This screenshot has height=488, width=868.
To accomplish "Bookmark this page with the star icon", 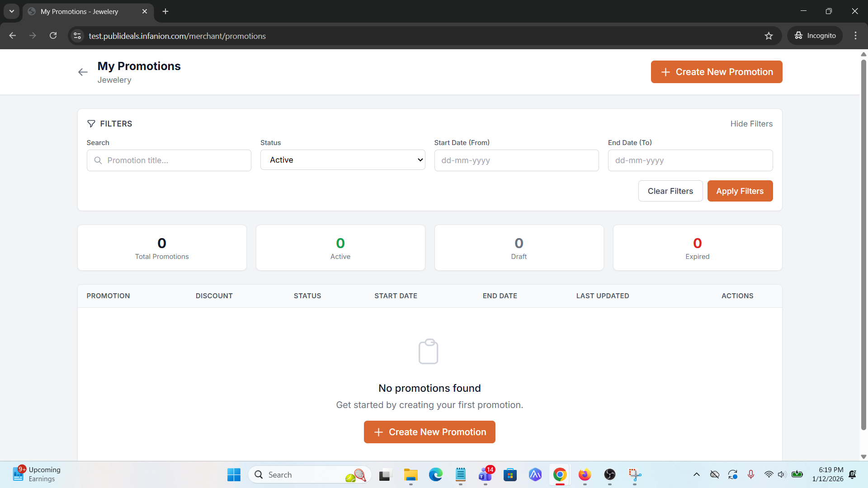I will click(x=769, y=36).
